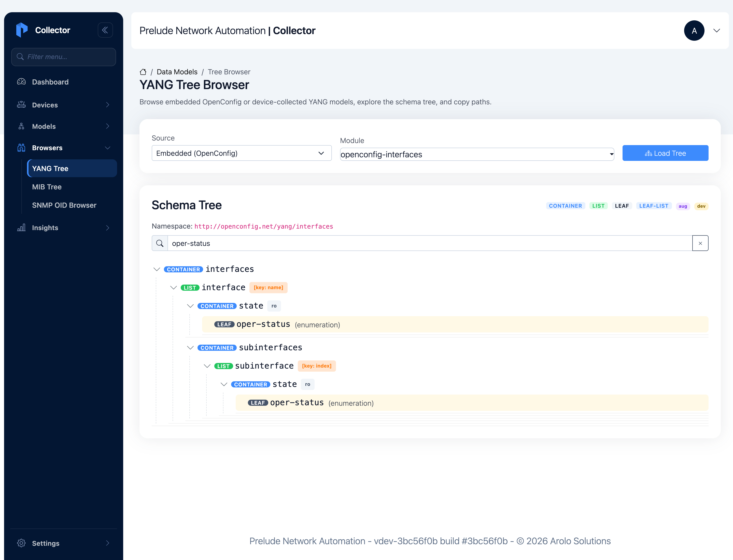The height and width of the screenshot is (560, 733).
Task: Expand the Models menu chevron
Action: click(x=108, y=126)
